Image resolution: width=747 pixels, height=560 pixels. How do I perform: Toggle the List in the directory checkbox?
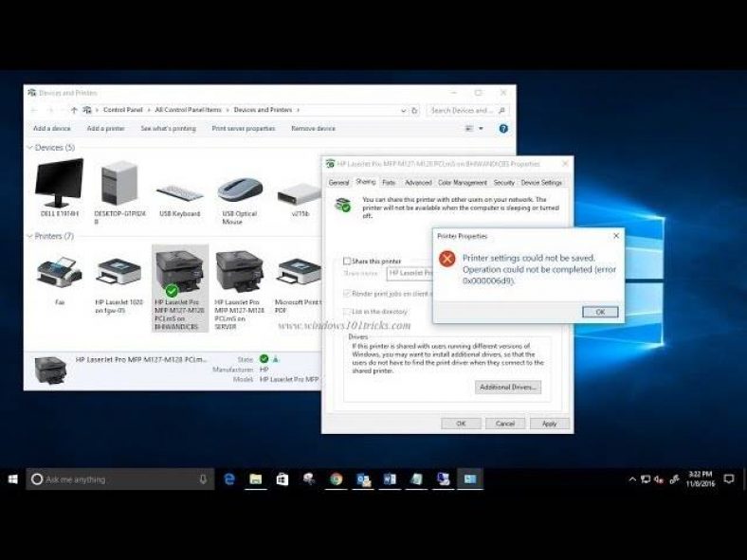347,312
